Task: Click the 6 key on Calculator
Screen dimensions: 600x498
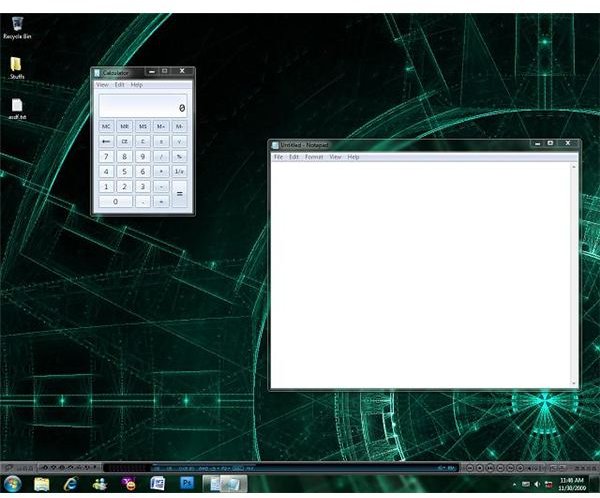Action: point(143,171)
